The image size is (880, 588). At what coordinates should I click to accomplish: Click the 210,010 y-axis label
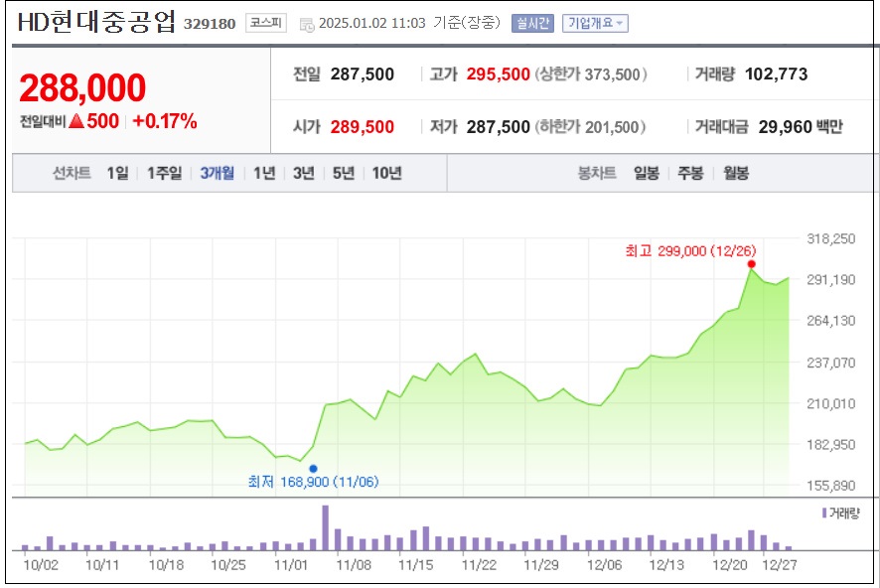[x=830, y=403]
